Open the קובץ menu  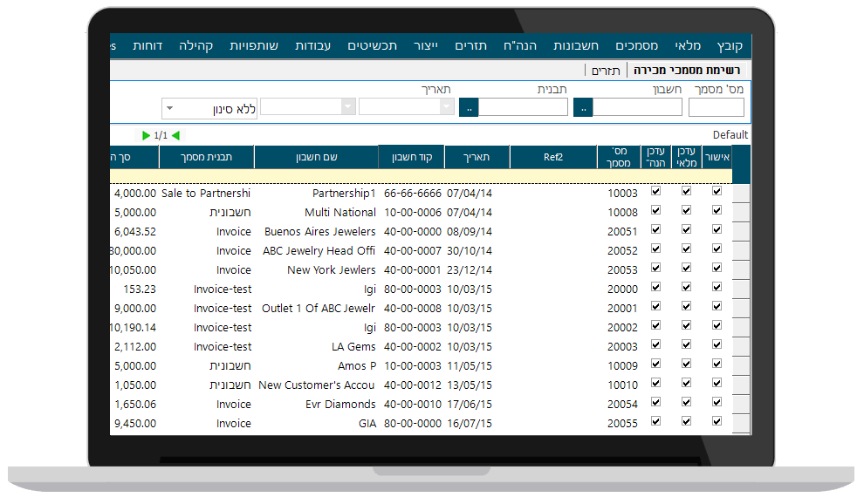point(730,45)
